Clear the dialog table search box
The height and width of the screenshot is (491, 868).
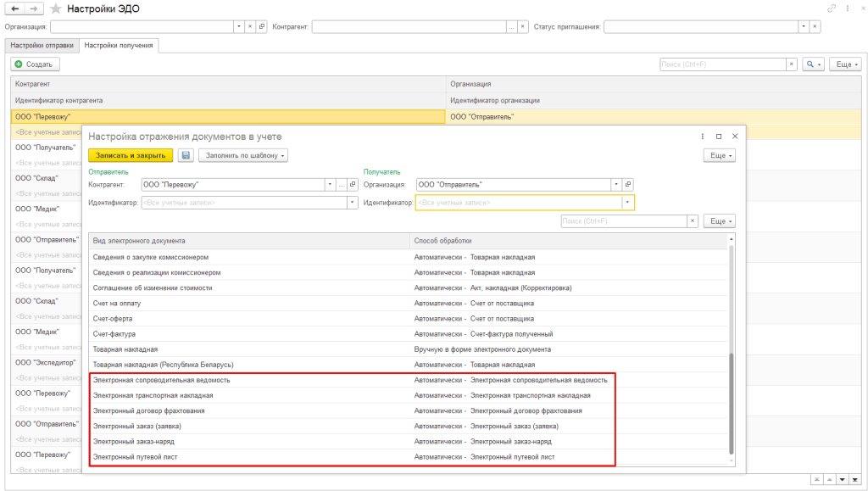coord(693,220)
